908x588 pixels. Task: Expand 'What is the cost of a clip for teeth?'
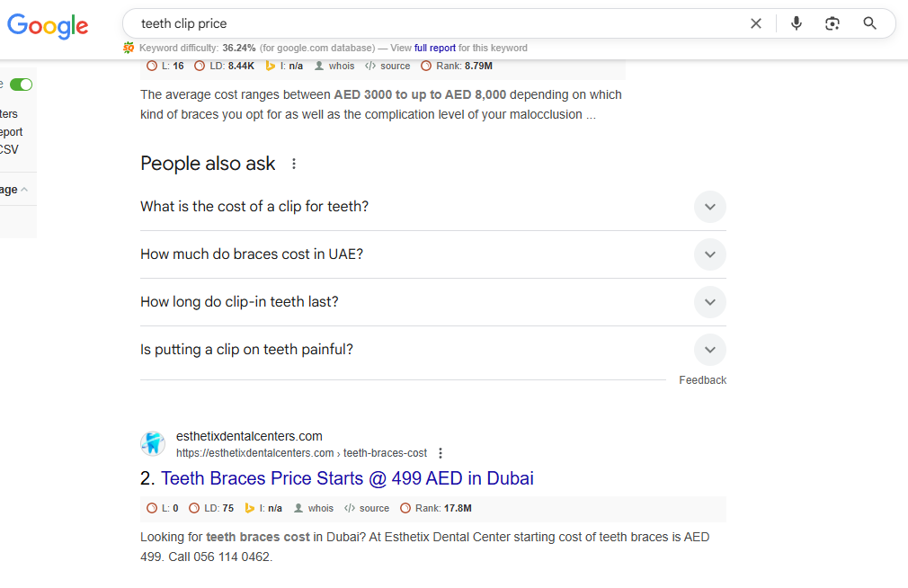pos(710,207)
